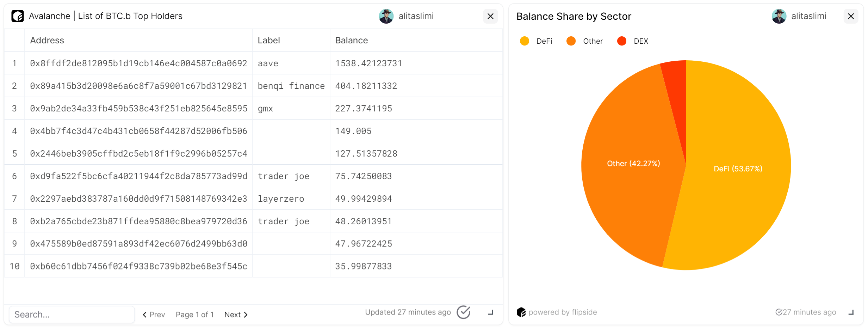Open the powered by flipside link
This screenshot has width=868, height=329.
pyautogui.click(x=563, y=312)
